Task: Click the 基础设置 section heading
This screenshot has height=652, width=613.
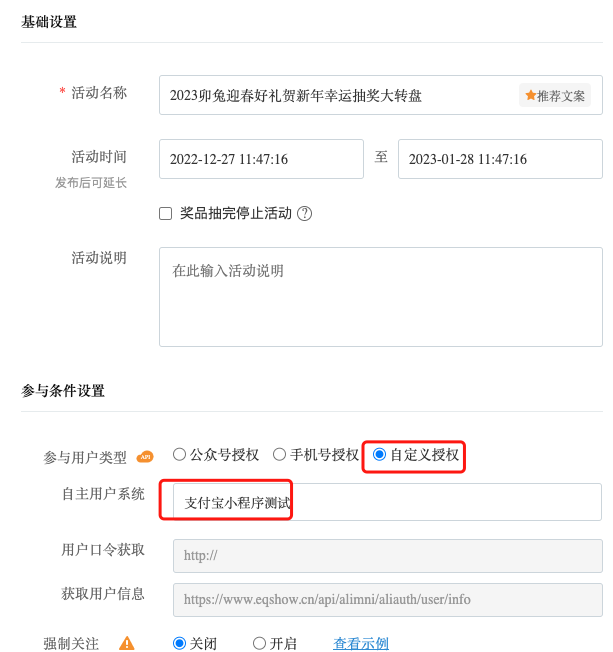Action: (49, 22)
